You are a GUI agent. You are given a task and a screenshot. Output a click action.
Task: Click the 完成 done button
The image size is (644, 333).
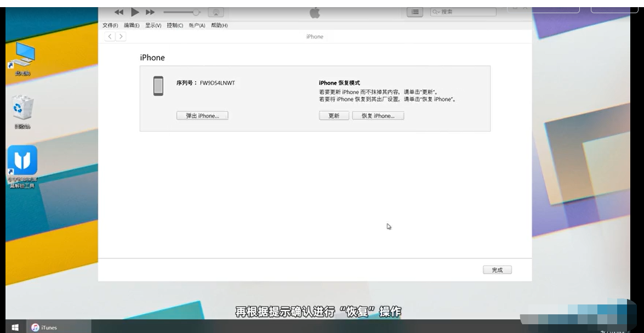coord(497,270)
